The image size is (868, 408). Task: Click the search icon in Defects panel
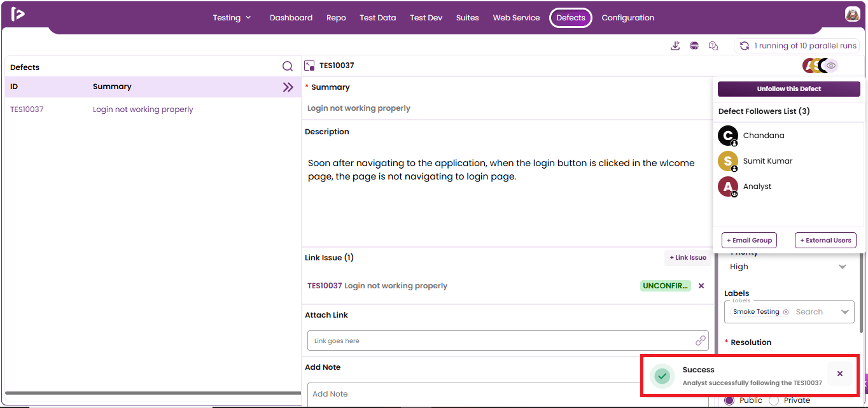[x=288, y=66]
